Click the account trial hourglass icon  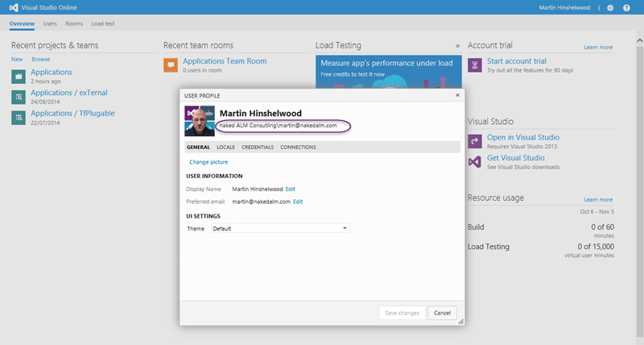[x=475, y=65]
